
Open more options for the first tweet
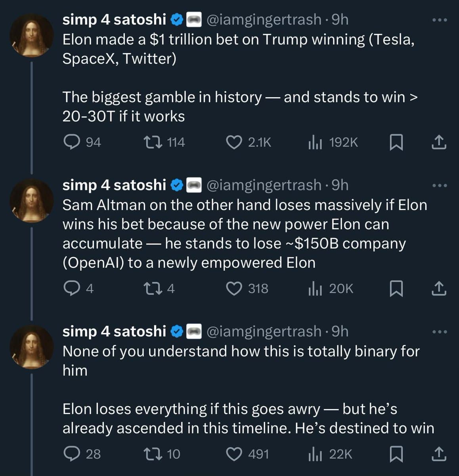click(440, 20)
